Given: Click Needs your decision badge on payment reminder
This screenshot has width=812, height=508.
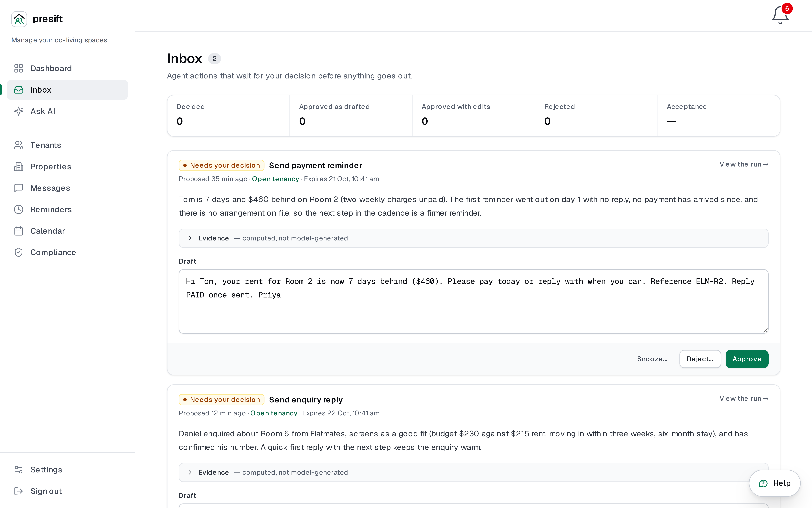Looking at the screenshot, I should pyautogui.click(x=221, y=165).
